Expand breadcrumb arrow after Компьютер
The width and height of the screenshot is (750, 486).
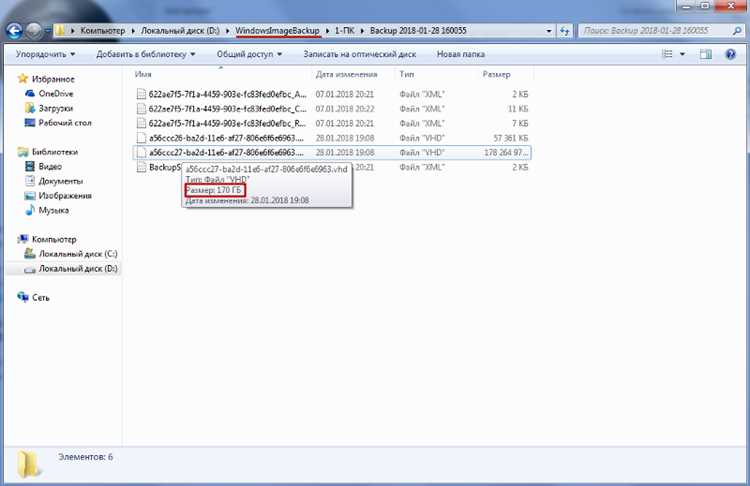(x=133, y=31)
